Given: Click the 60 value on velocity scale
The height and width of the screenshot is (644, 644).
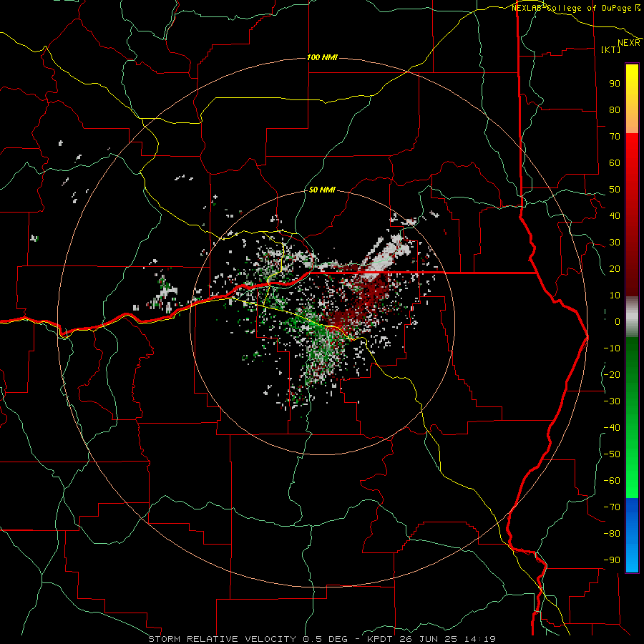Looking at the screenshot, I should click(x=615, y=162).
